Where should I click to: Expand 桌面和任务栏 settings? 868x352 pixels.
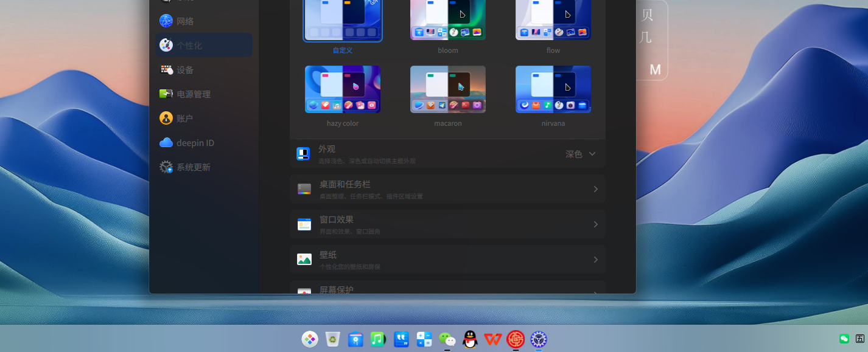pos(448,189)
